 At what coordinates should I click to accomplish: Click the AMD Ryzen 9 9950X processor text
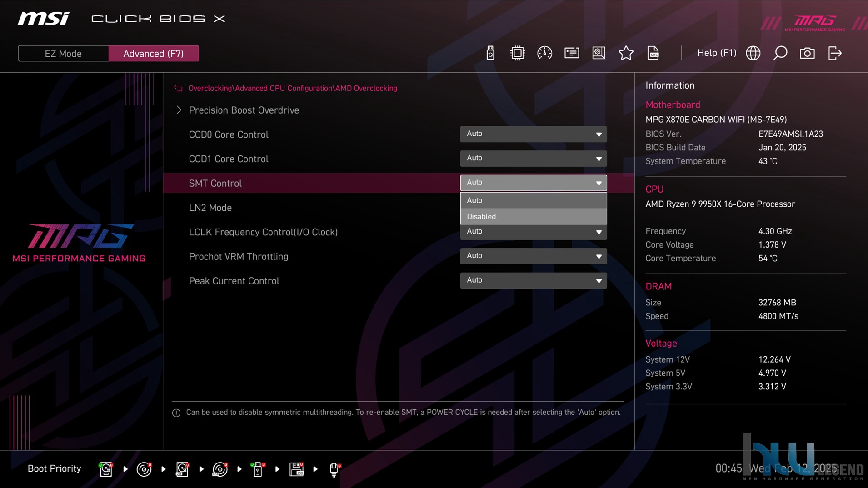pyautogui.click(x=720, y=204)
